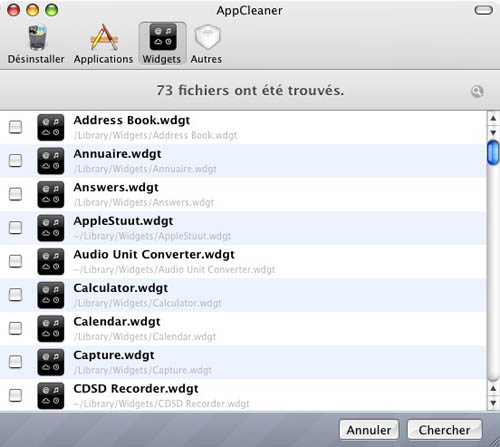This screenshot has width=500, height=447.
Task: Enable the Calendar.wdgt checkbox
Action: (x=15, y=328)
